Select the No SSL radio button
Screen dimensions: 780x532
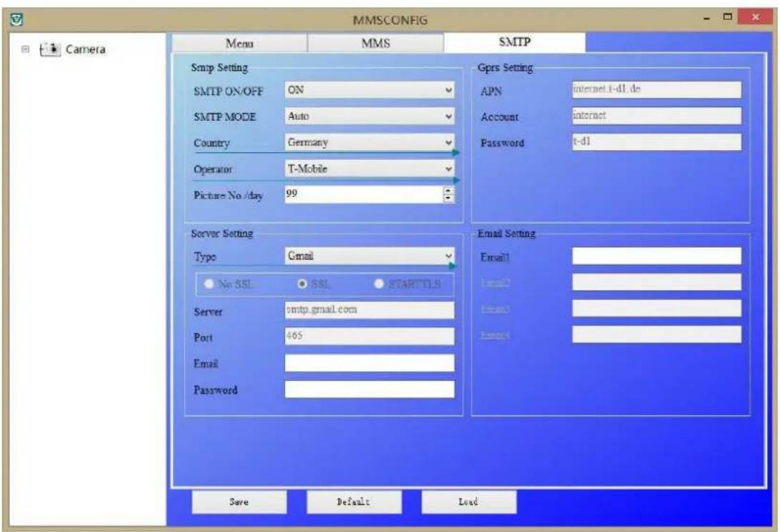[209, 284]
